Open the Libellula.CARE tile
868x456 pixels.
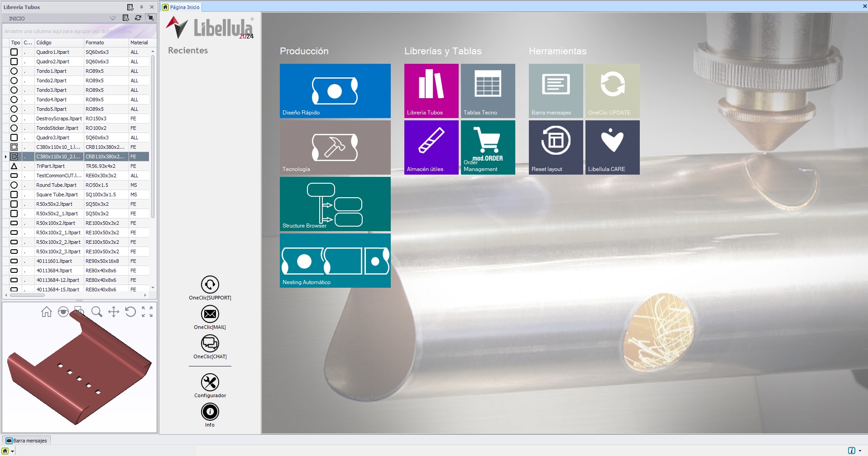pyautogui.click(x=613, y=147)
